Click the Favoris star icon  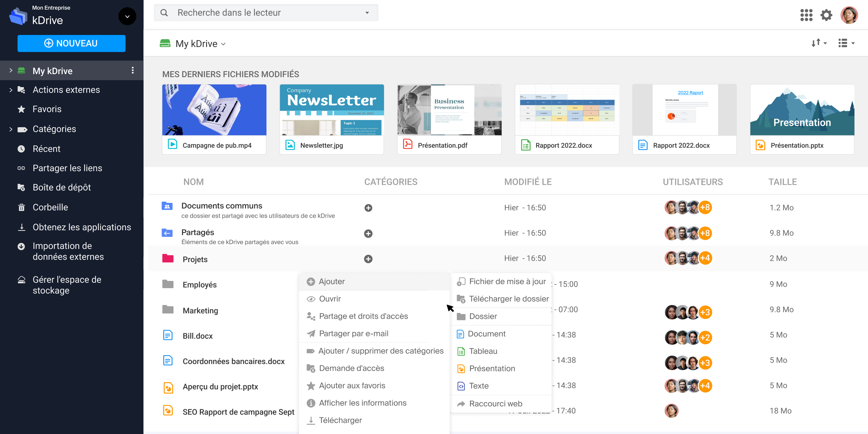click(x=22, y=109)
